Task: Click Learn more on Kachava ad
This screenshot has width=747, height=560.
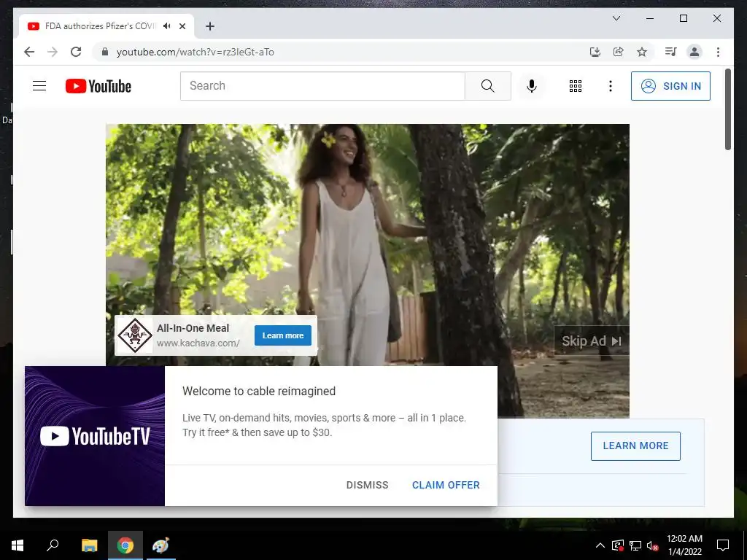Action: click(x=283, y=335)
